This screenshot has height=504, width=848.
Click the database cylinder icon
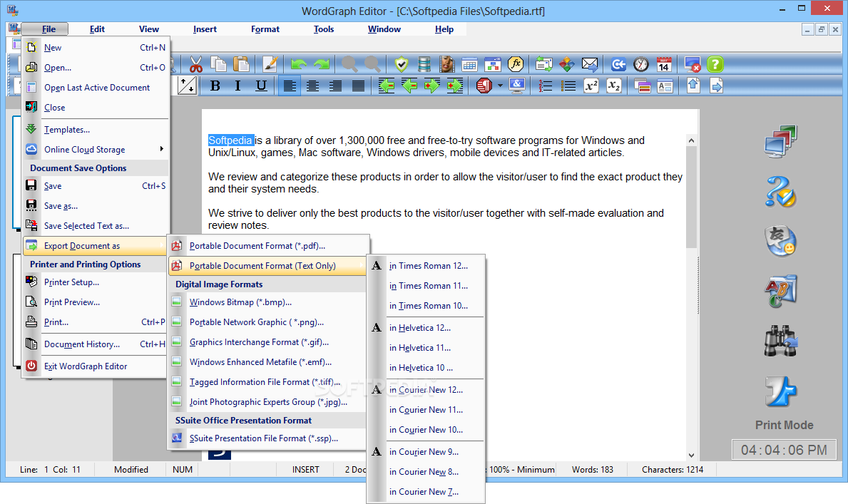(x=424, y=64)
